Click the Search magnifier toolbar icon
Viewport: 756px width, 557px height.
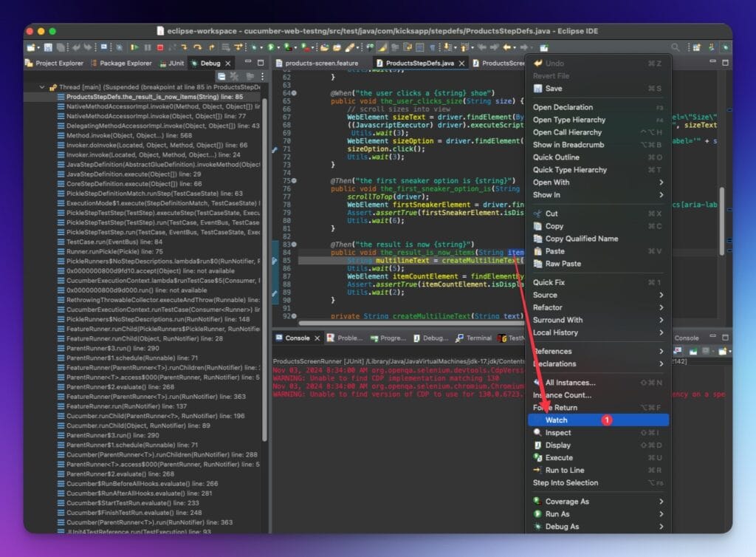(676, 47)
